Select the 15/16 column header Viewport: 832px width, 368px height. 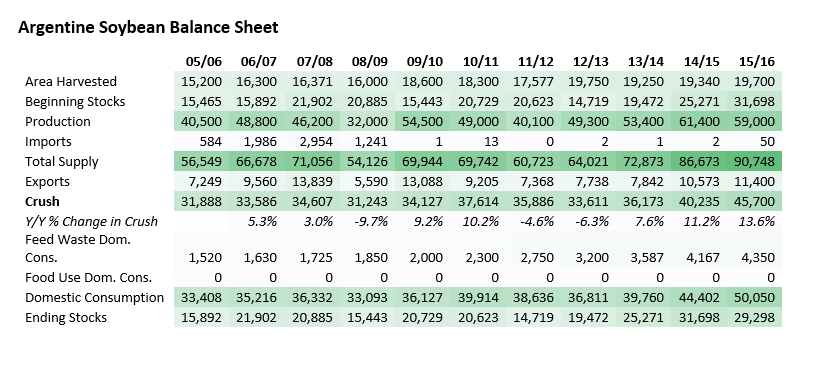757,62
